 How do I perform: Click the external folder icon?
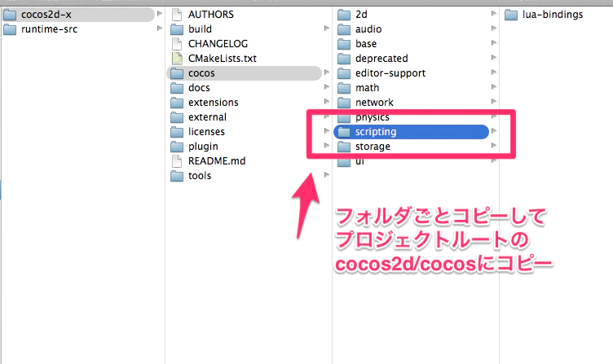point(177,117)
